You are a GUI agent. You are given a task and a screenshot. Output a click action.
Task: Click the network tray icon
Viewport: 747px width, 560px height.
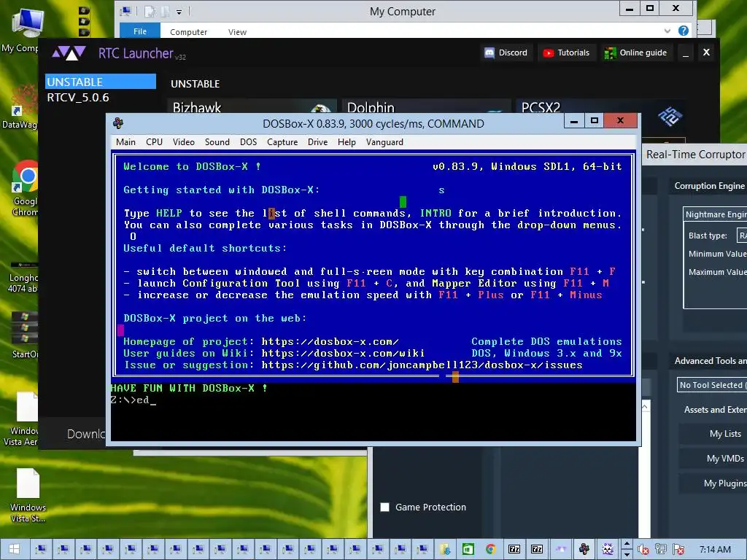(661, 550)
